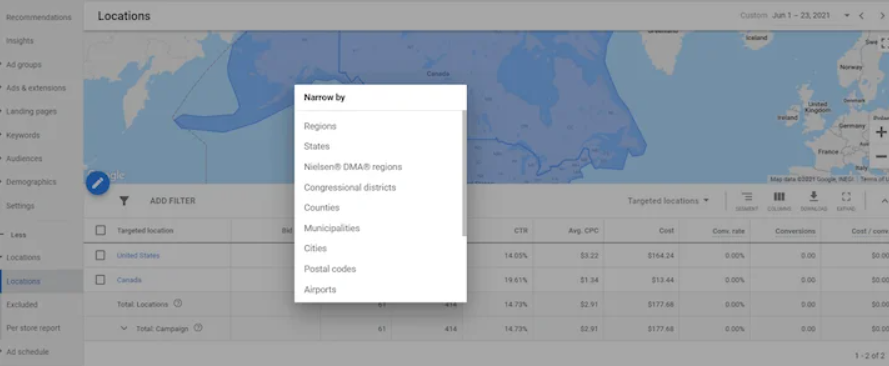
Task: Open the custom date range dropdown
Action: tap(846, 16)
